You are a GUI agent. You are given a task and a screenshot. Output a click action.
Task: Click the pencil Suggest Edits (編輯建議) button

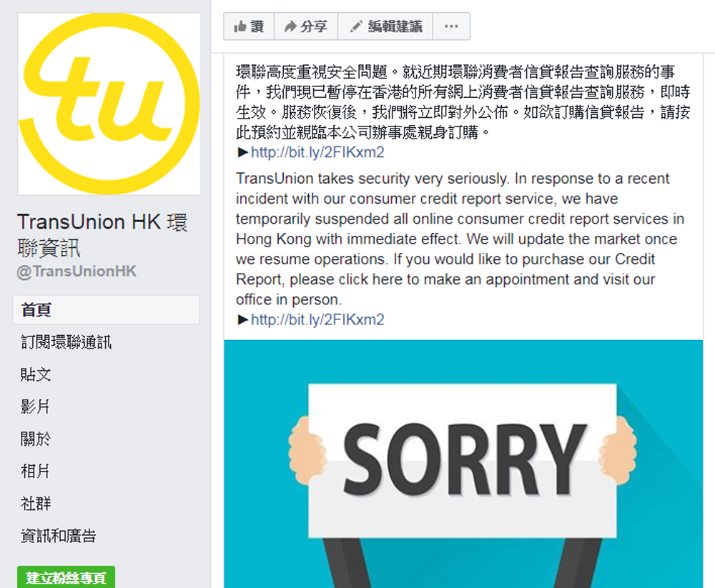point(385,26)
